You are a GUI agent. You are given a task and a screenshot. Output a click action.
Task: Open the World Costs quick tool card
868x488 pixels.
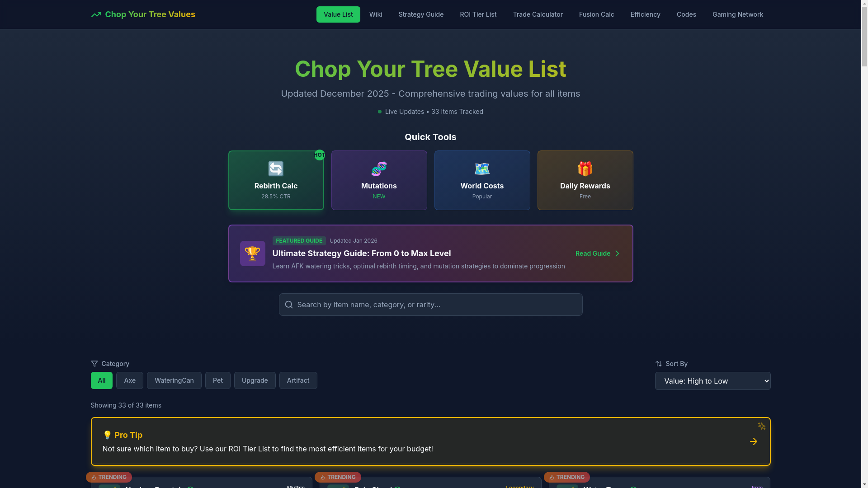[x=482, y=180]
